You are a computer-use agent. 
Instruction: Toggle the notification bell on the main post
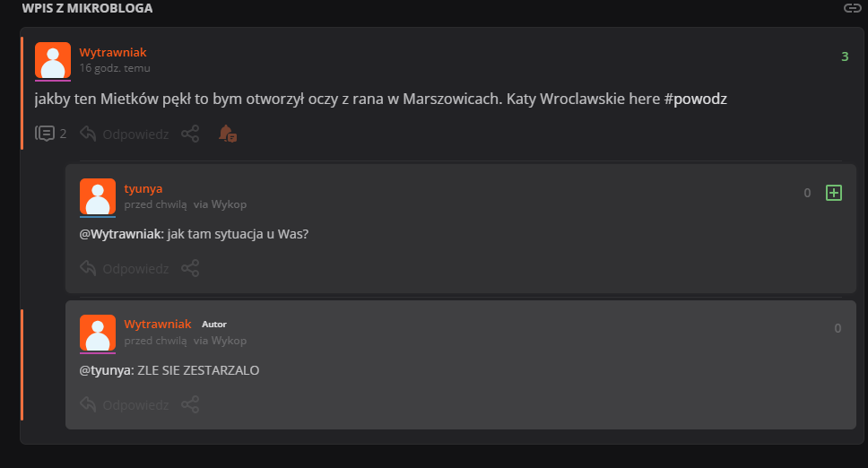click(227, 134)
